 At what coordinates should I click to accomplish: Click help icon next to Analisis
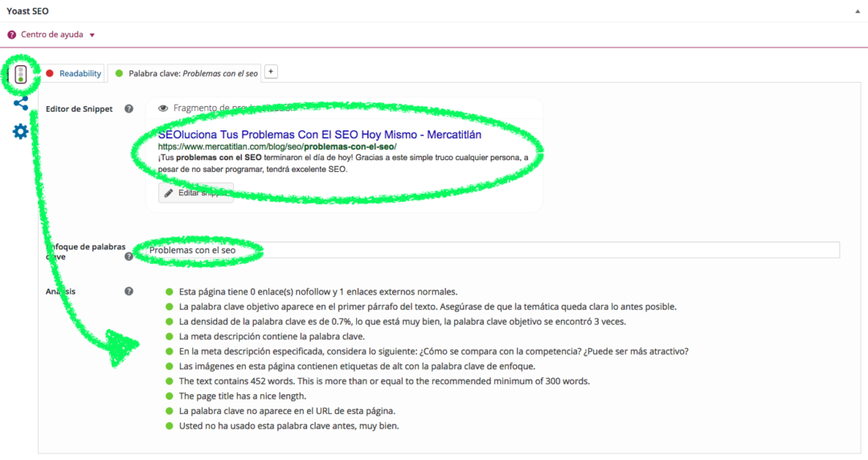[x=129, y=291]
